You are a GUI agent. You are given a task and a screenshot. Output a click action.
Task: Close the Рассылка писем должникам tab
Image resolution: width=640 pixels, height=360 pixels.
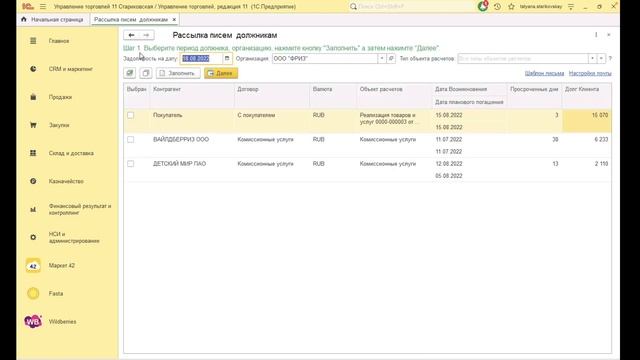click(x=174, y=20)
